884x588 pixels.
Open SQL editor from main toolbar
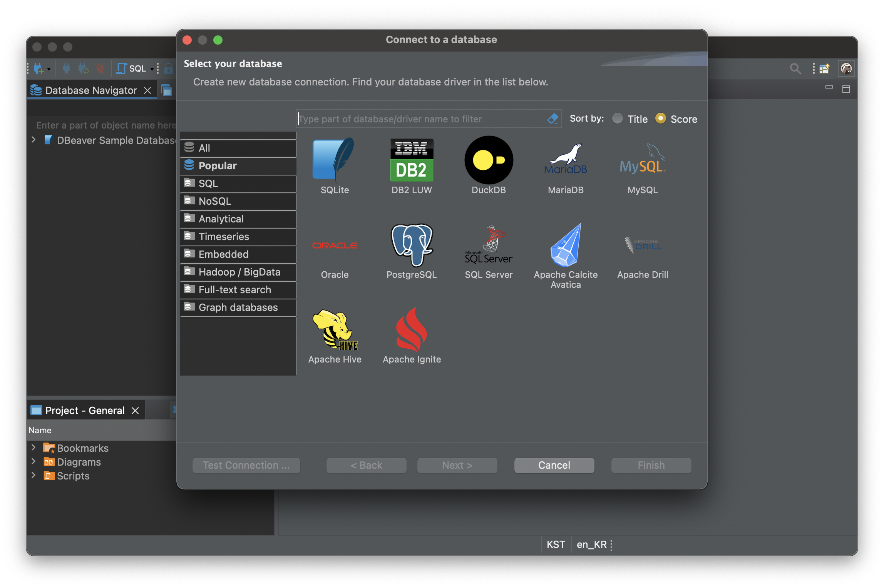pos(131,68)
